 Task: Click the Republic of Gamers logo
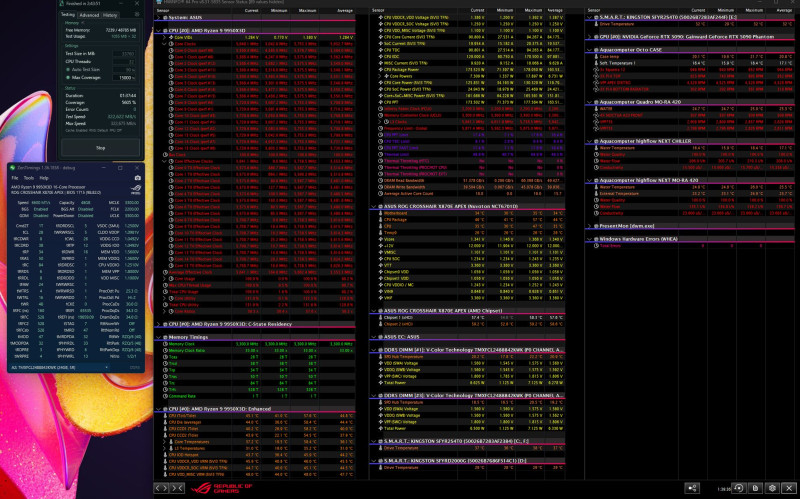click(x=222, y=488)
